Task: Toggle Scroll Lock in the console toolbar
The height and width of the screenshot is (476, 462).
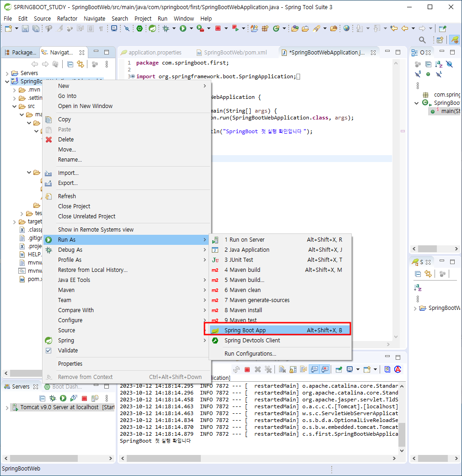Action: click(x=293, y=369)
